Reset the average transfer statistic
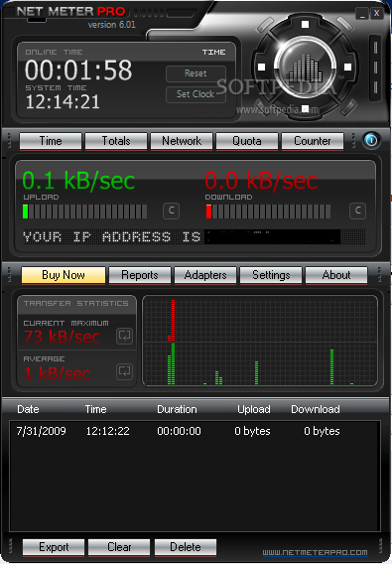The width and height of the screenshot is (392, 564). [x=124, y=371]
